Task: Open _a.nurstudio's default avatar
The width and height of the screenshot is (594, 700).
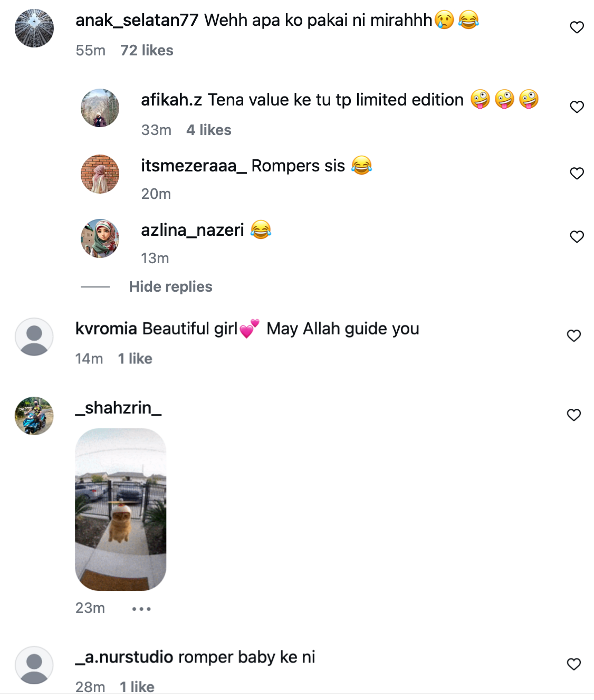Action: tap(34, 665)
